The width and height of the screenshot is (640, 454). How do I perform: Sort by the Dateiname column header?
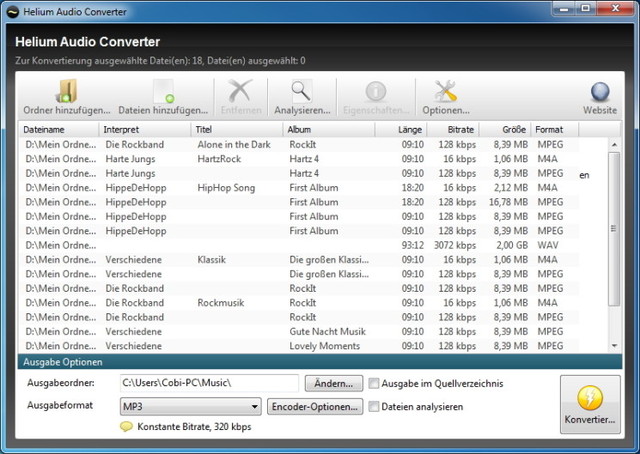point(59,129)
